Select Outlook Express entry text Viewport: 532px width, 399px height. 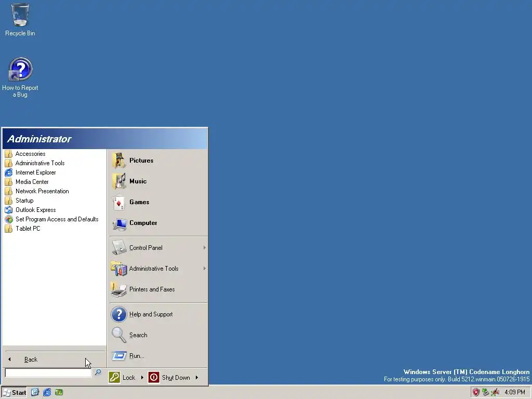click(36, 210)
